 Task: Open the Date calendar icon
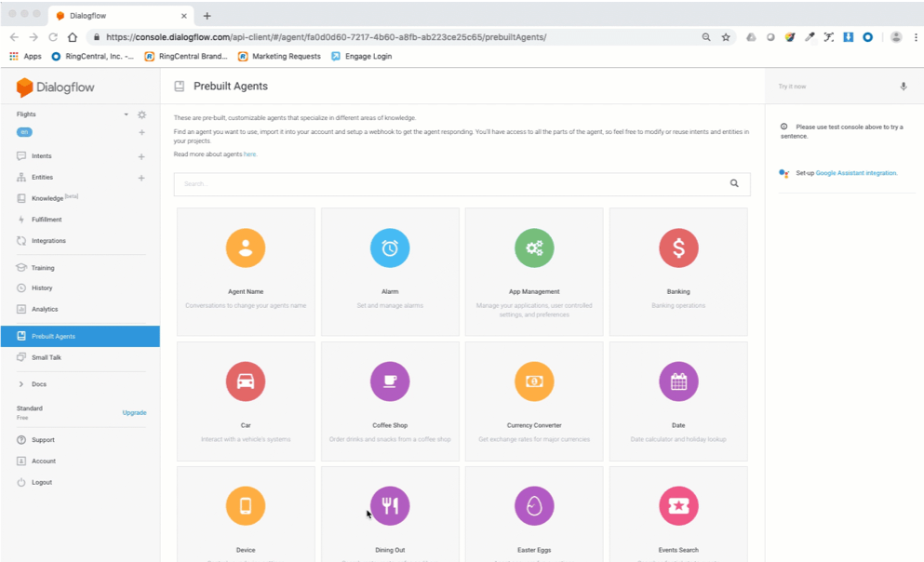click(x=678, y=381)
